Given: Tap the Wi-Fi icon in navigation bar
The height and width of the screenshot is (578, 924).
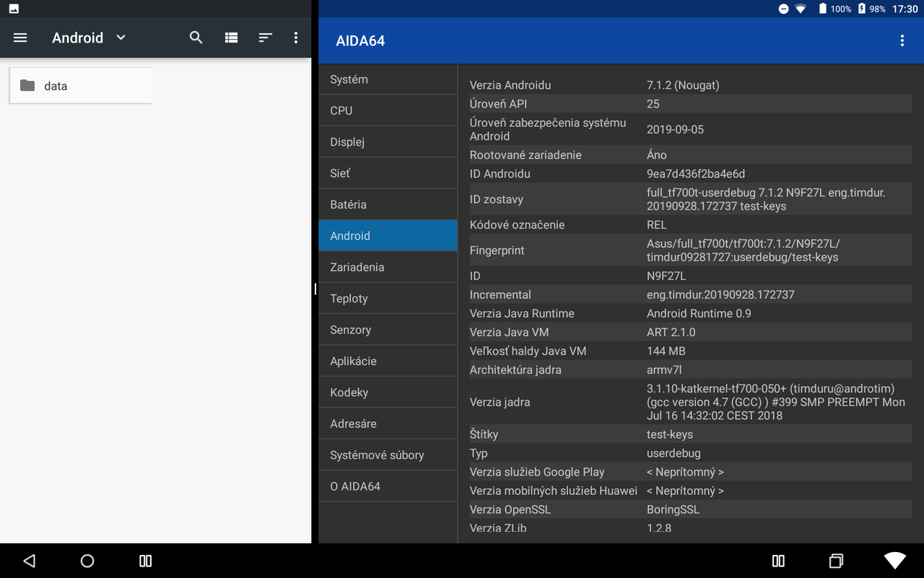Looking at the screenshot, I should (895, 561).
